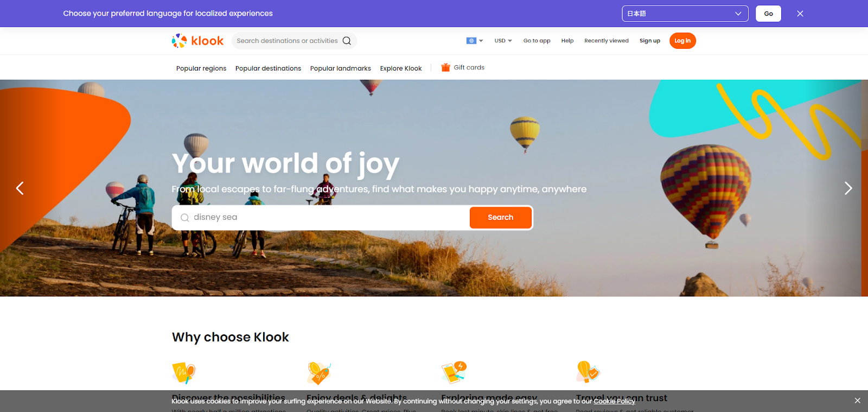Click the Why choose Klook heading
The height and width of the screenshot is (412, 868).
pyautogui.click(x=231, y=337)
